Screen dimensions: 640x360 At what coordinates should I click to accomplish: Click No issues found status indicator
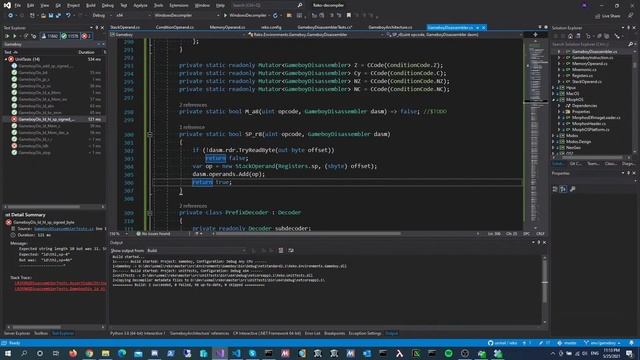click(153, 234)
